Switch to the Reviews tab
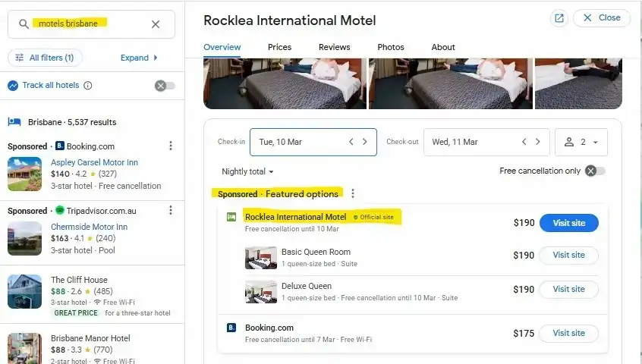The width and height of the screenshot is (642, 364). point(334,47)
